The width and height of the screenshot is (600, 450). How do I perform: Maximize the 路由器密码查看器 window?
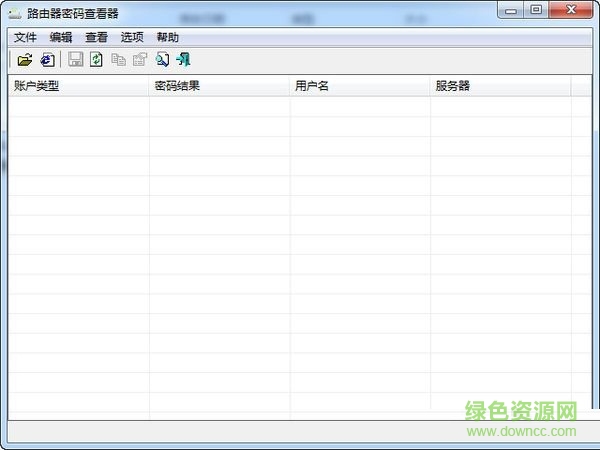point(536,10)
